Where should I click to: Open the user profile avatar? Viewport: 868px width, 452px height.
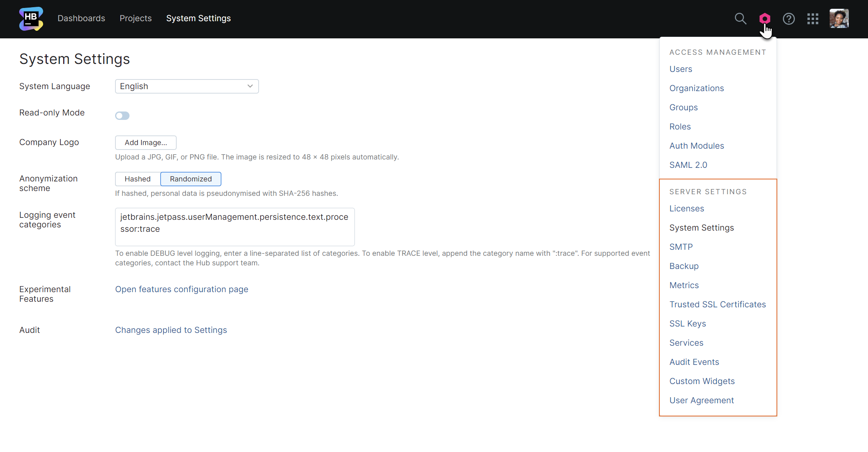(838, 18)
